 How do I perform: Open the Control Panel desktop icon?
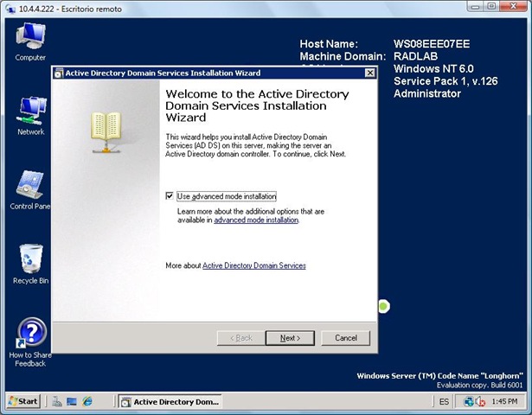click(30, 186)
